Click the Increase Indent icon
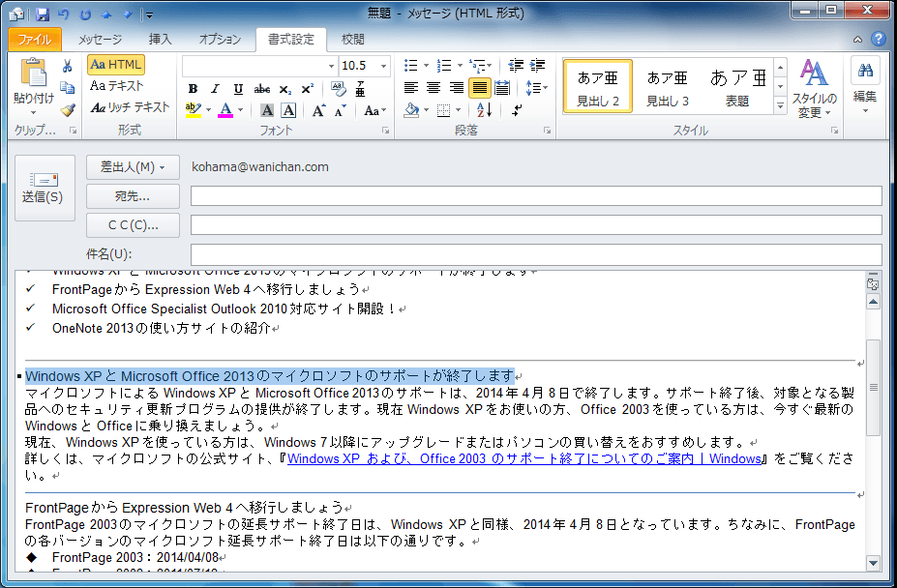 pyautogui.click(x=537, y=66)
